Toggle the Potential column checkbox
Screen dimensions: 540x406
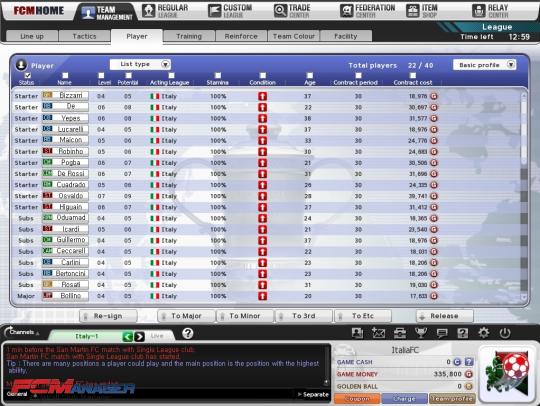click(x=128, y=75)
